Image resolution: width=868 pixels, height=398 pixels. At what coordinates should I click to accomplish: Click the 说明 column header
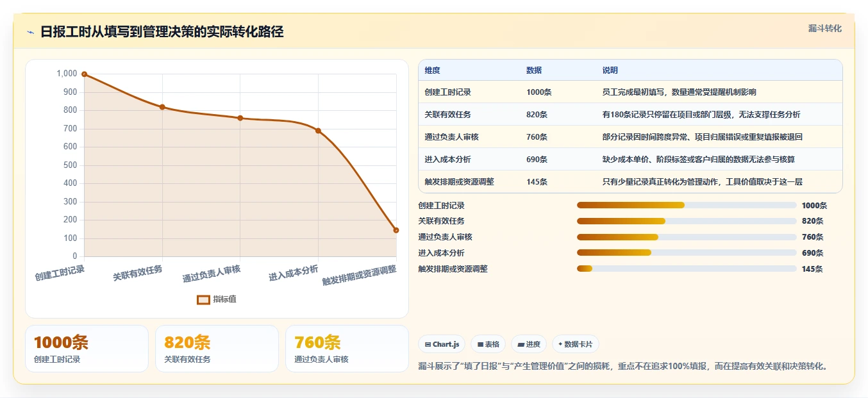point(610,70)
